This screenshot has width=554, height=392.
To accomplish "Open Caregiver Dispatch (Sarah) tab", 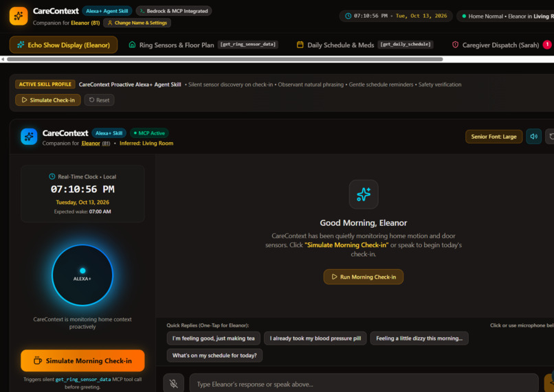I will 501,45.
